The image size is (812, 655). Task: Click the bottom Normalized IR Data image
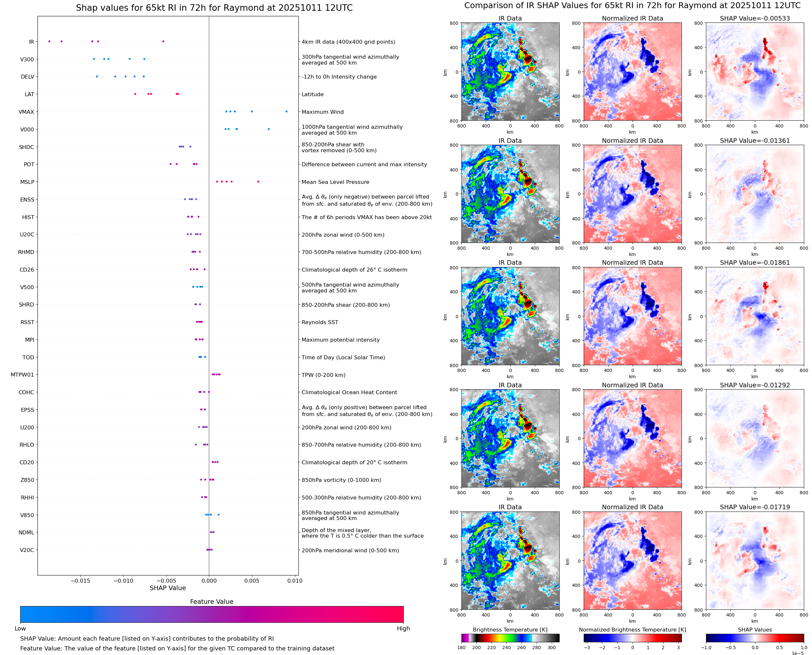pos(632,561)
